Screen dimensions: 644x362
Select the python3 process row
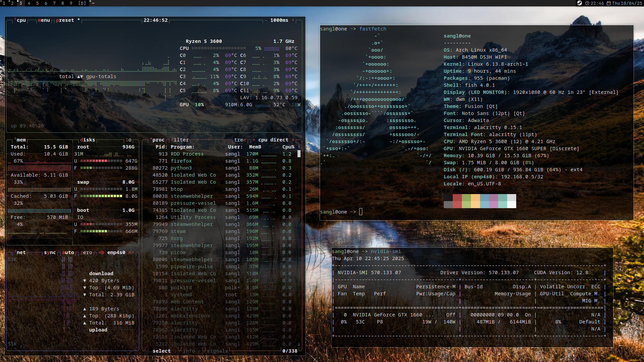pos(220,168)
